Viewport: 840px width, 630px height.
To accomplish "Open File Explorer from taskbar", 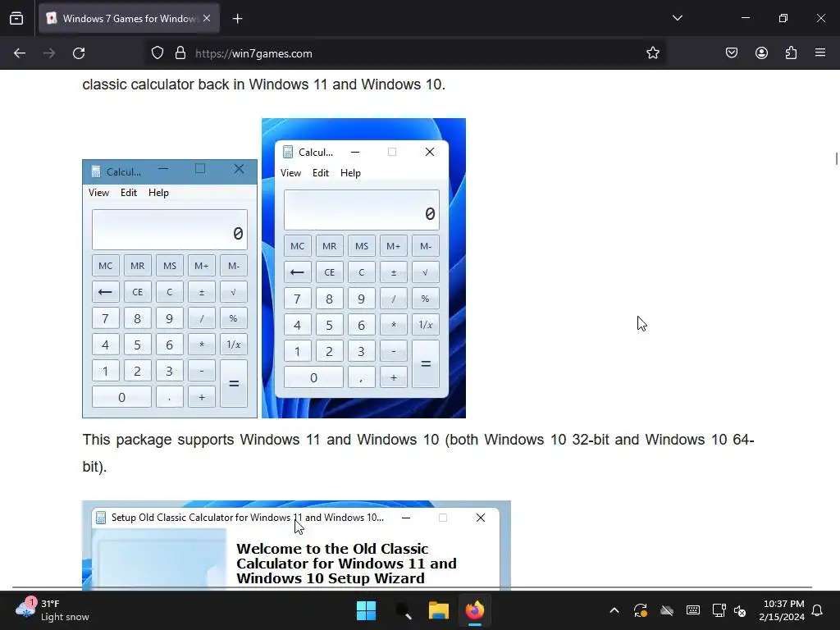I will pyautogui.click(x=439, y=610).
